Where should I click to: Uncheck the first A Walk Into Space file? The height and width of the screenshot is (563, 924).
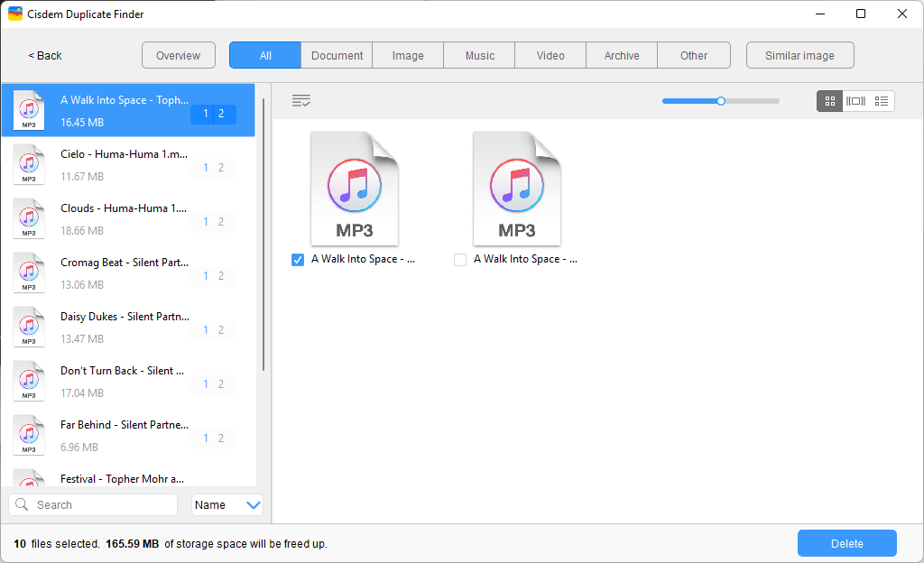pos(298,260)
